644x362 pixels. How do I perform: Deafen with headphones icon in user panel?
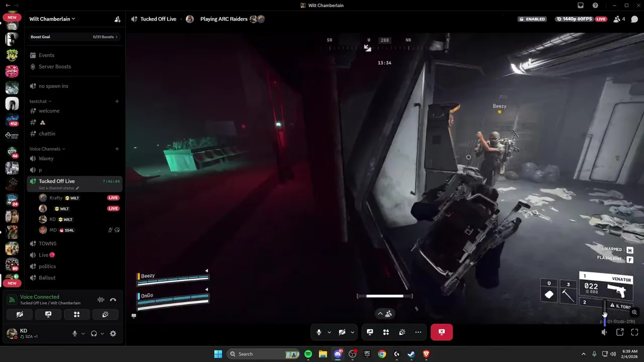click(94, 333)
